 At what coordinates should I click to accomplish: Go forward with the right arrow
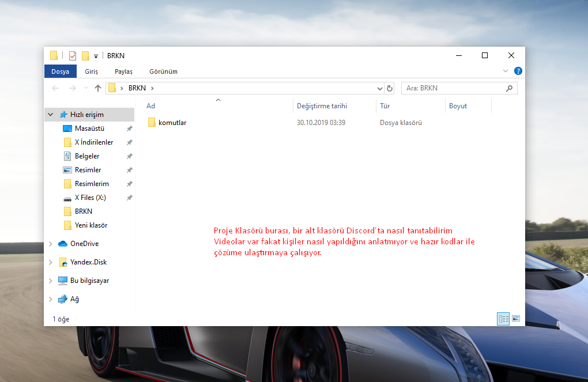pos(73,88)
